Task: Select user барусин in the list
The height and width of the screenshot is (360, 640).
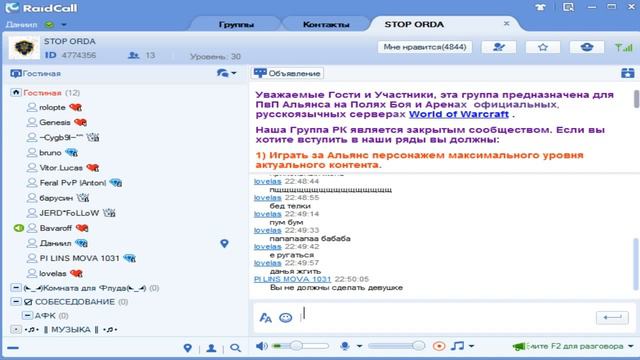Action: click(x=56, y=198)
